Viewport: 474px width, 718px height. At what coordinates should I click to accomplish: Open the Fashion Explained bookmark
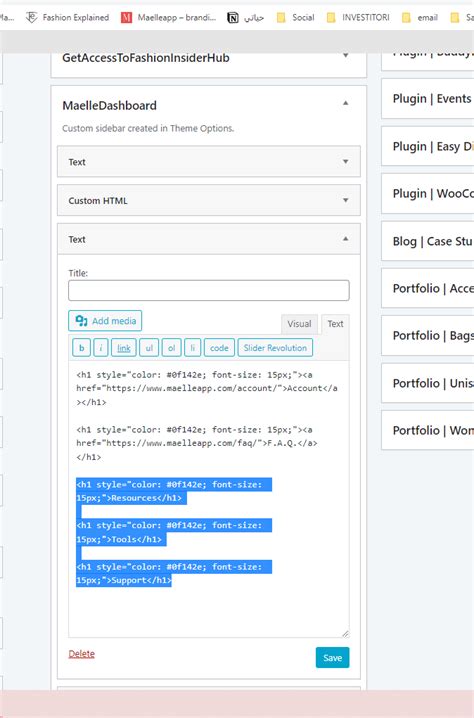67,17
